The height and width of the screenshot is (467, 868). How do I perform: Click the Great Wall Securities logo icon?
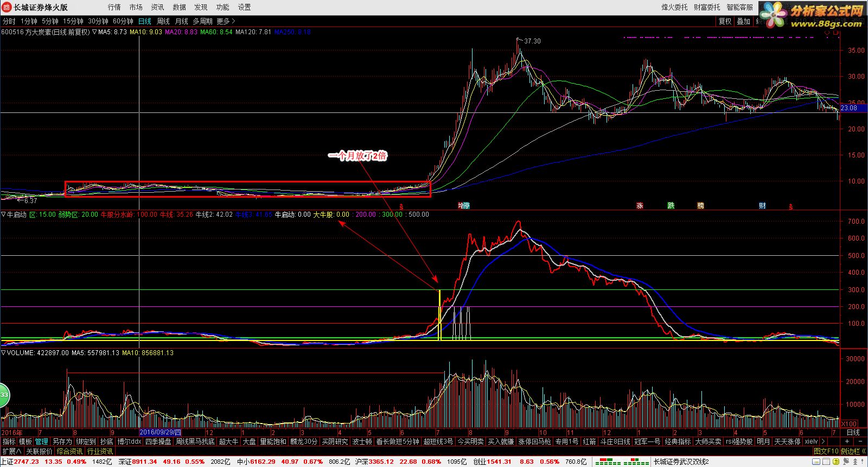click(7, 7)
